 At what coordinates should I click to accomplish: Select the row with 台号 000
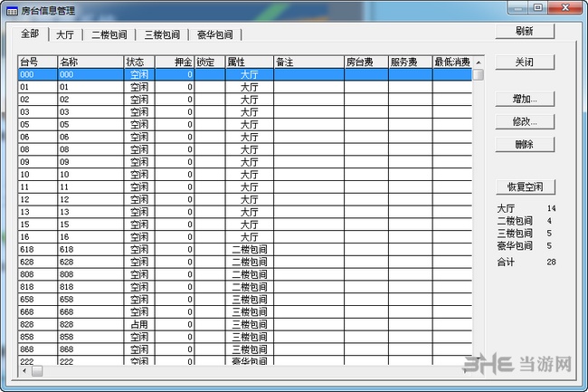tap(245, 74)
